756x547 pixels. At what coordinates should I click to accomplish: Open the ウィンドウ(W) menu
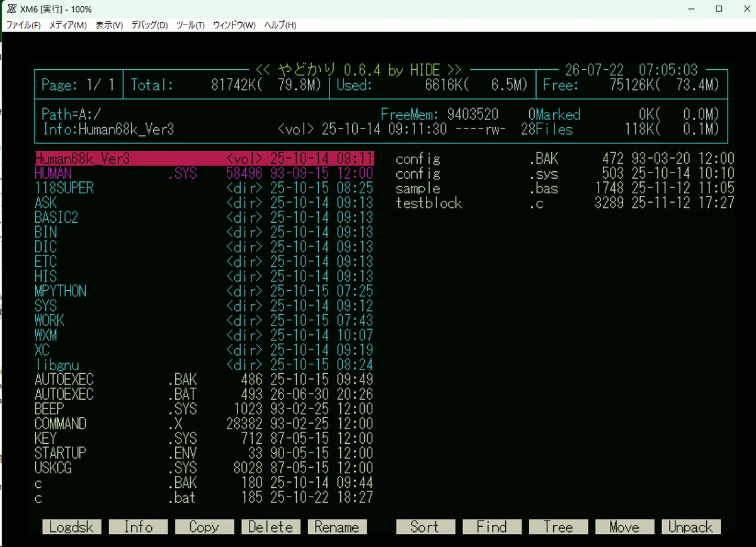(x=234, y=25)
